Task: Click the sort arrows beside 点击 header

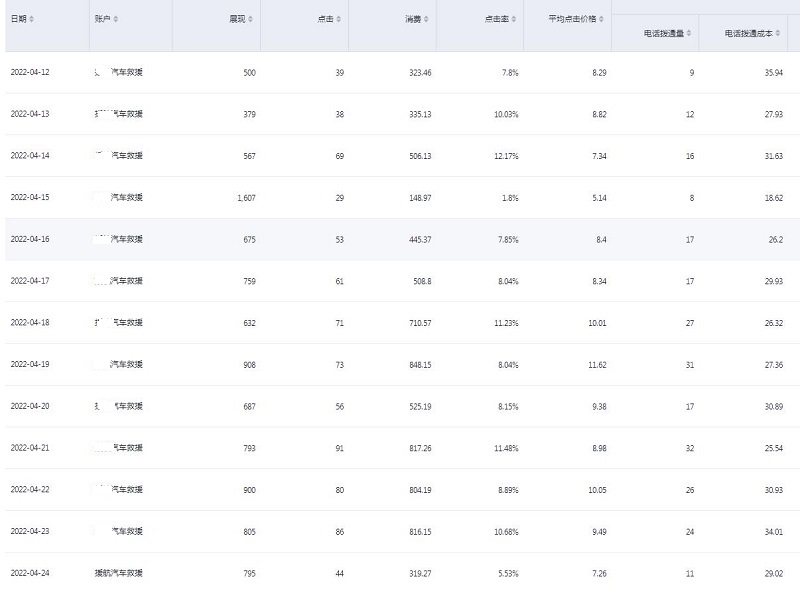Action: pyautogui.click(x=339, y=19)
